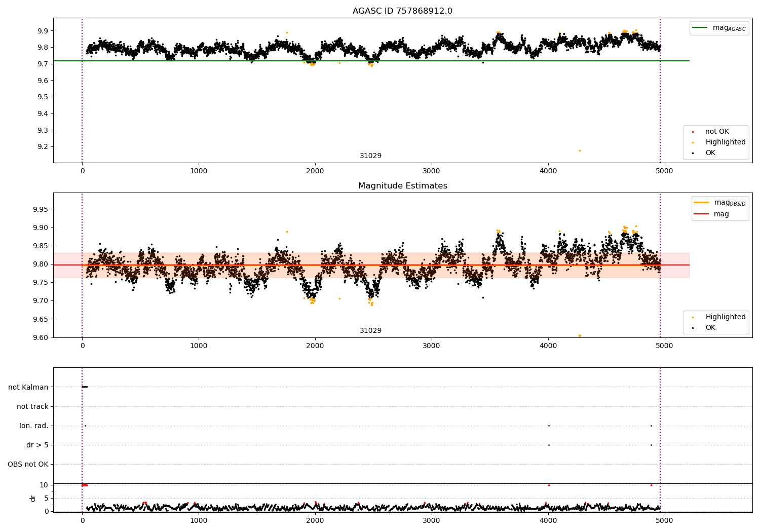Viewport: 760px width, 532px height.
Task: Click the "9.7" y-axis tick of the AGASC ID plot
Action: [43, 64]
